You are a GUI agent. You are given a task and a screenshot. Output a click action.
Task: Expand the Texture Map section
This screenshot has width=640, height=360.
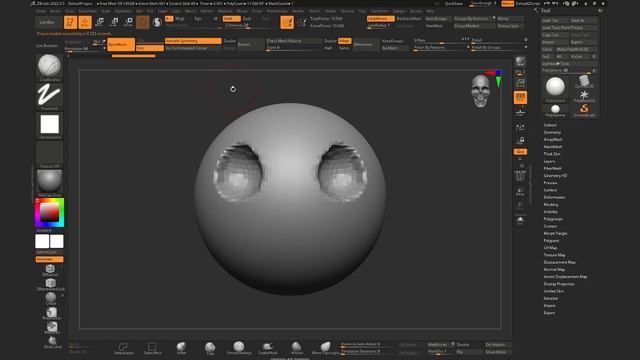click(555, 255)
